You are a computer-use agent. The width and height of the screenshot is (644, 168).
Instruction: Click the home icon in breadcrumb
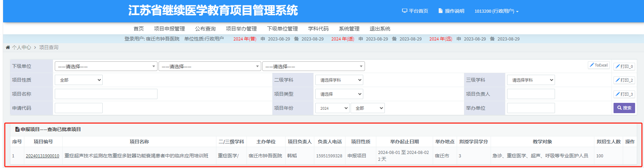(x=8, y=47)
